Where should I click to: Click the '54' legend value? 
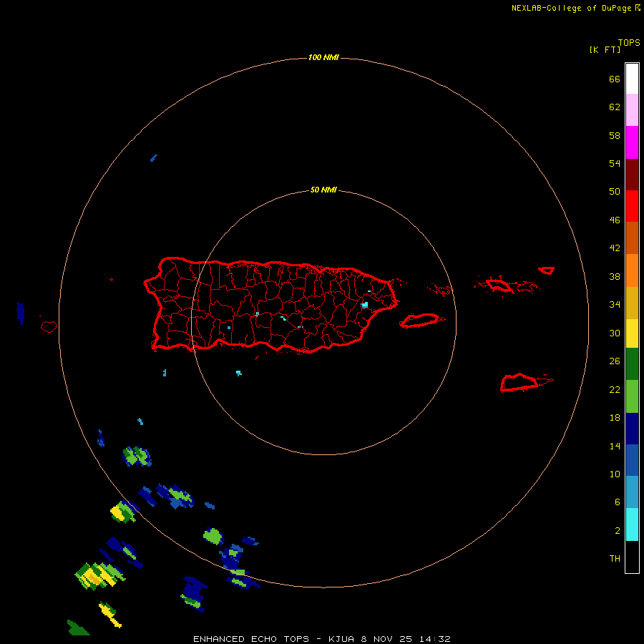click(615, 163)
